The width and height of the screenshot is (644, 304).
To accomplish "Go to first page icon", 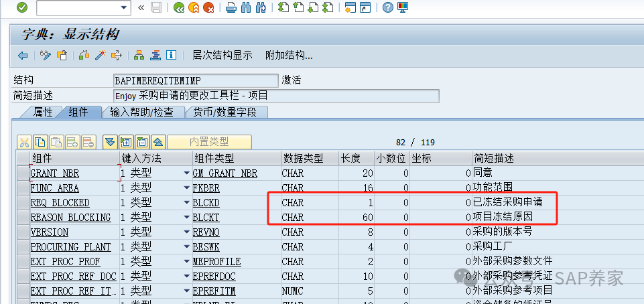I will 283,7.
